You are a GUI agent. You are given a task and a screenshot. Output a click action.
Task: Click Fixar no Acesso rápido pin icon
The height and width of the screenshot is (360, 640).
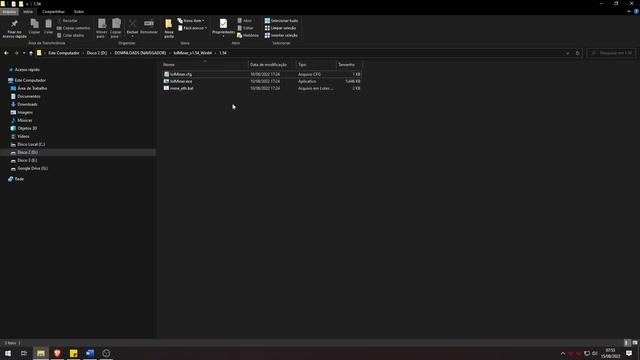(x=14, y=28)
